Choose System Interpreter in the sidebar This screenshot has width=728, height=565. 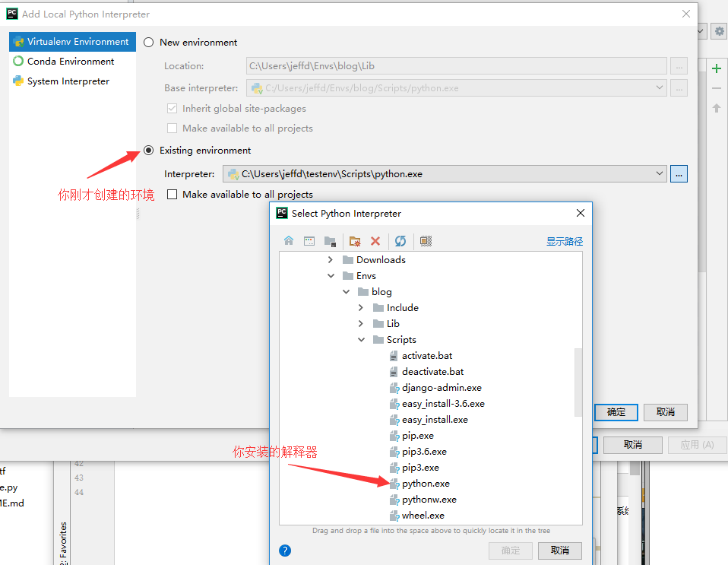coord(72,81)
